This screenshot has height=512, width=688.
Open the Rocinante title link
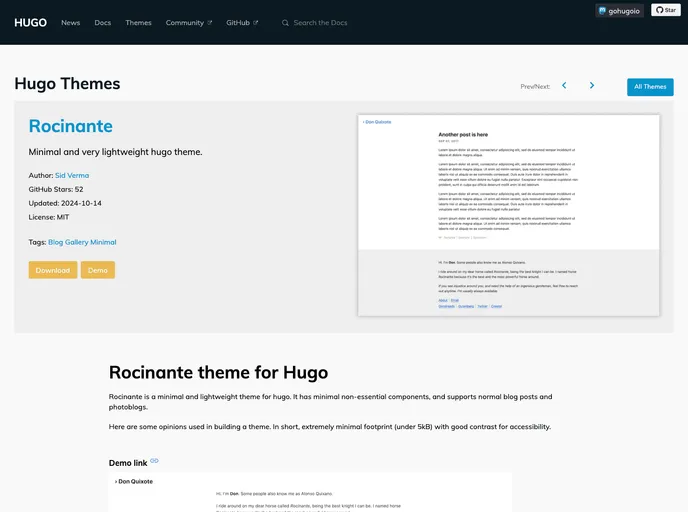point(71,126)
